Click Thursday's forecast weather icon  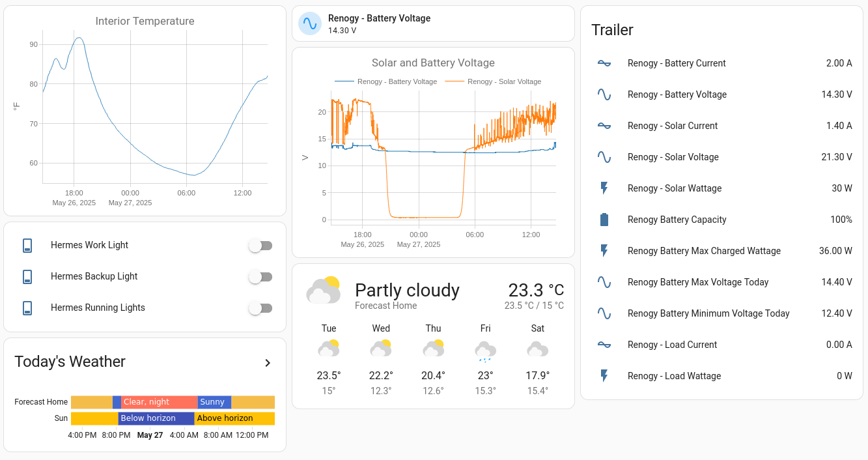tap(434, 349)
